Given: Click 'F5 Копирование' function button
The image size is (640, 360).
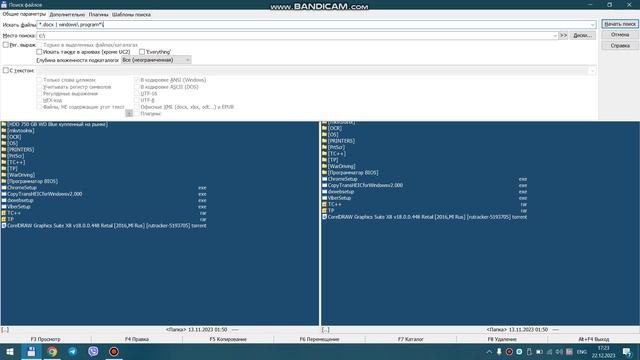Looking at the screenshot, I should click(228, 339).
